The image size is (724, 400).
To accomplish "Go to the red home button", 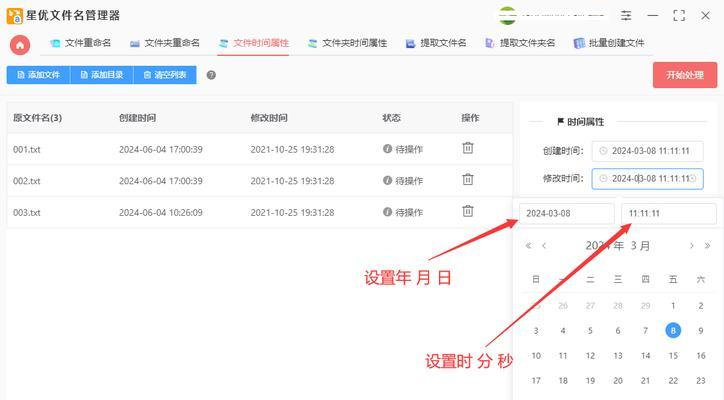I will tap(20, 45).
